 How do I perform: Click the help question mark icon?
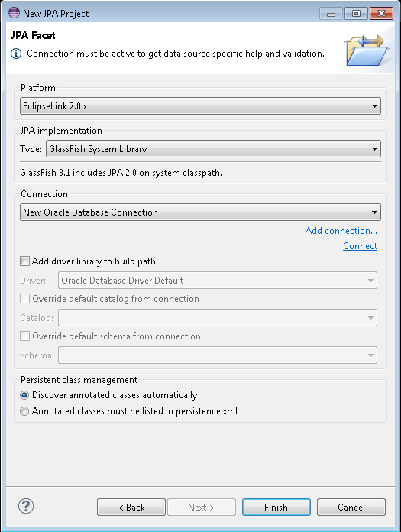(x=26, y=506)
